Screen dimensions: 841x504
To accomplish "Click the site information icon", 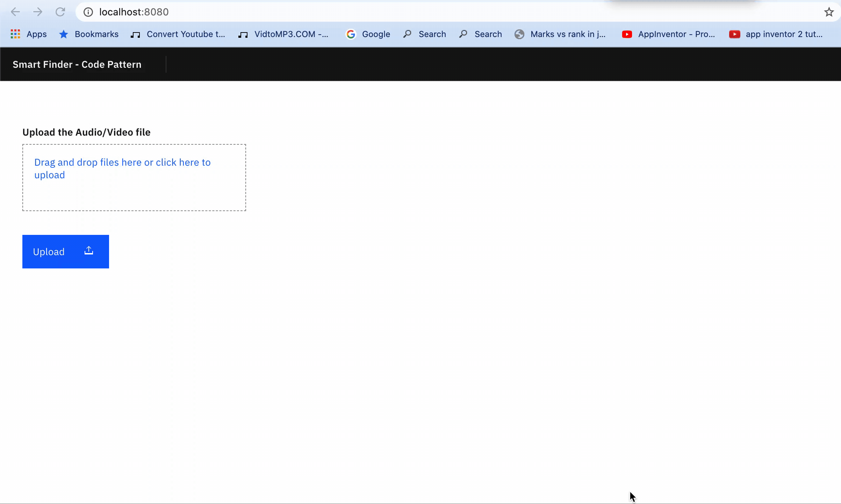I will [88, 12].
